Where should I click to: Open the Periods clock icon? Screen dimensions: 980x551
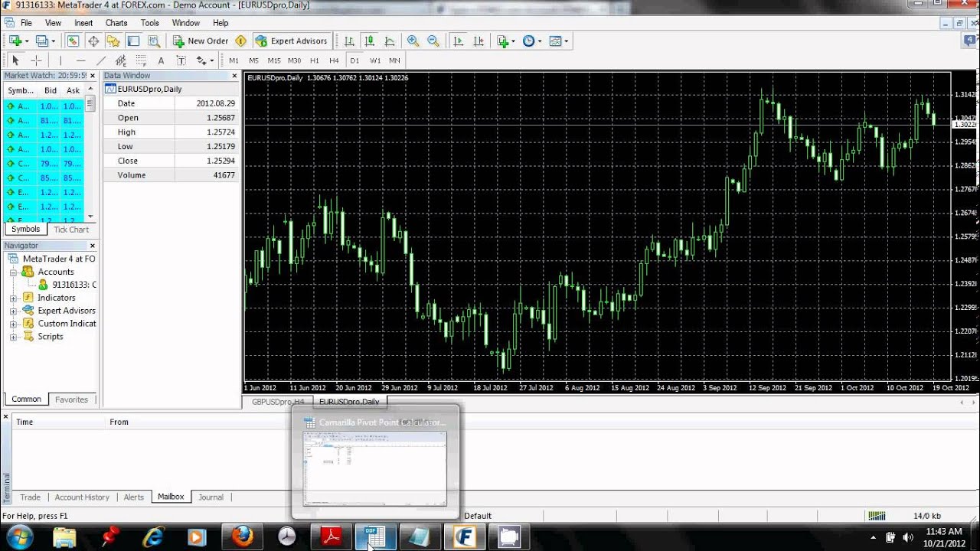click(528, 41)
